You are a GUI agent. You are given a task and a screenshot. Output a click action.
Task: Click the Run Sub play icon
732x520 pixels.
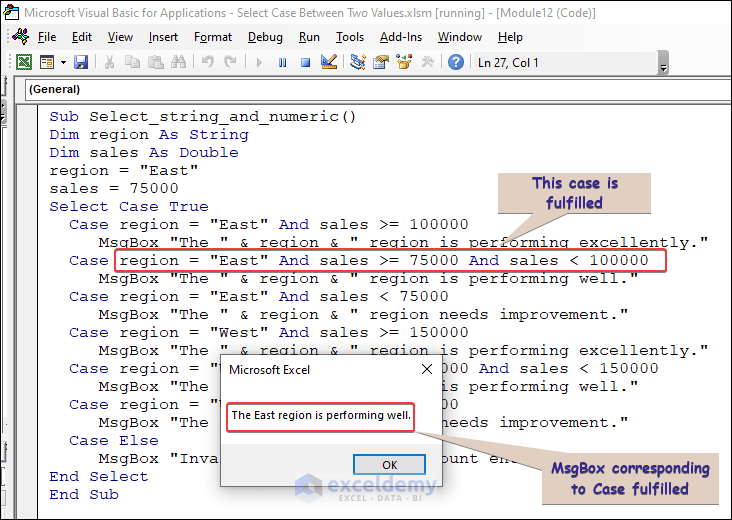coord(259,62)
